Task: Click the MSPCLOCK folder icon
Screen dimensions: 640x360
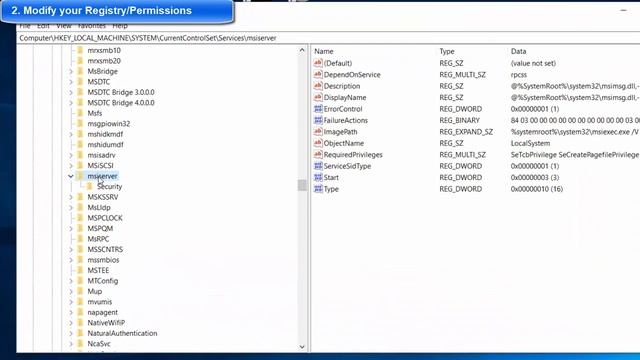Action: pos(80,218)
